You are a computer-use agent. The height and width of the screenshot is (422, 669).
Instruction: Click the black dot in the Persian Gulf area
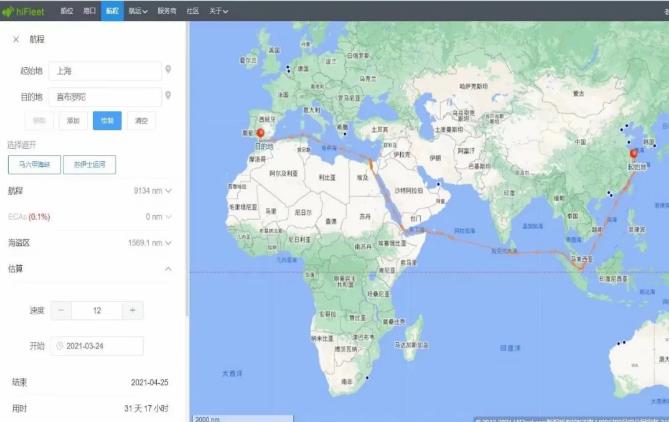pos(438,184)
